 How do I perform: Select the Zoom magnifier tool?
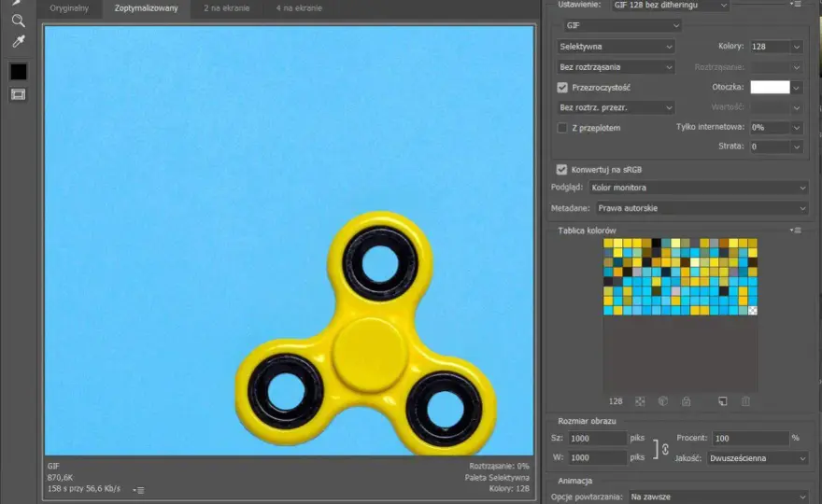click(x=19, y=21)
